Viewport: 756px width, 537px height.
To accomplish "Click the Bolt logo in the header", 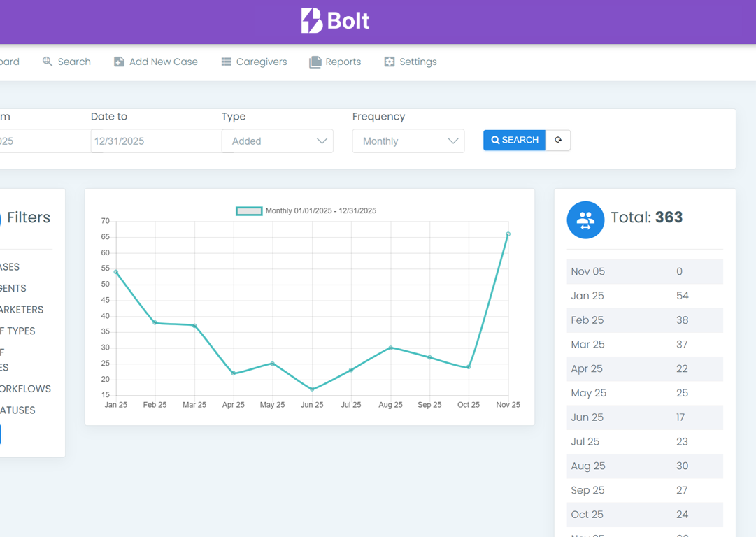I will coord(335,21).
